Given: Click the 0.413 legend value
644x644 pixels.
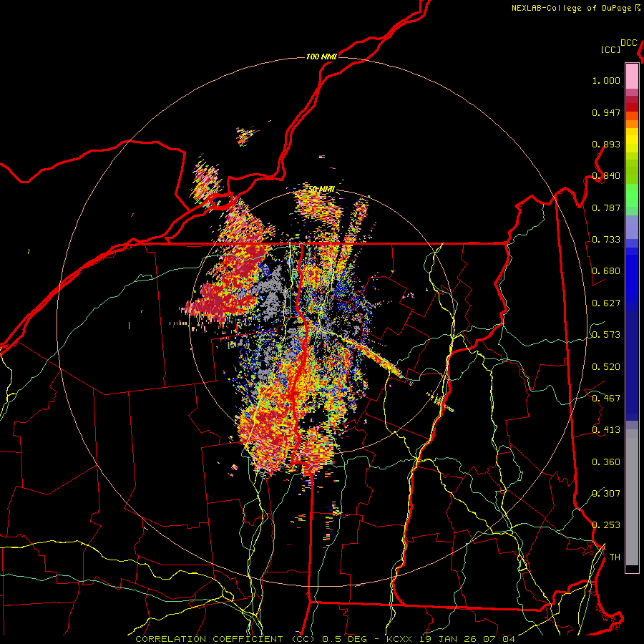Looking at the screenshot, I should pyautogui.click(x=606, y=430).
